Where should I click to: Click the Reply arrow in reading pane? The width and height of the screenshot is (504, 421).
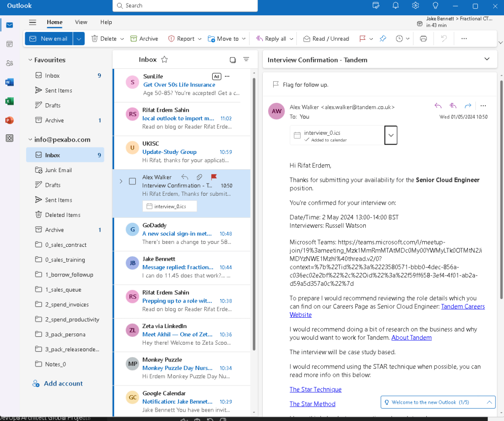click(438, 106)
